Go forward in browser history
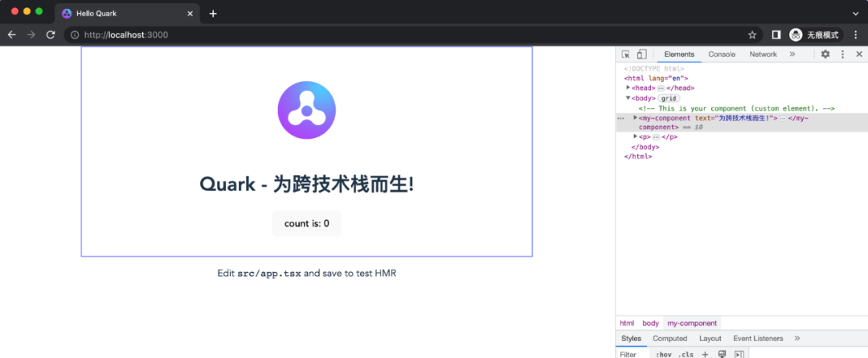Image resolution: width=868 pixels, height=358 pixels. (31, 35)
